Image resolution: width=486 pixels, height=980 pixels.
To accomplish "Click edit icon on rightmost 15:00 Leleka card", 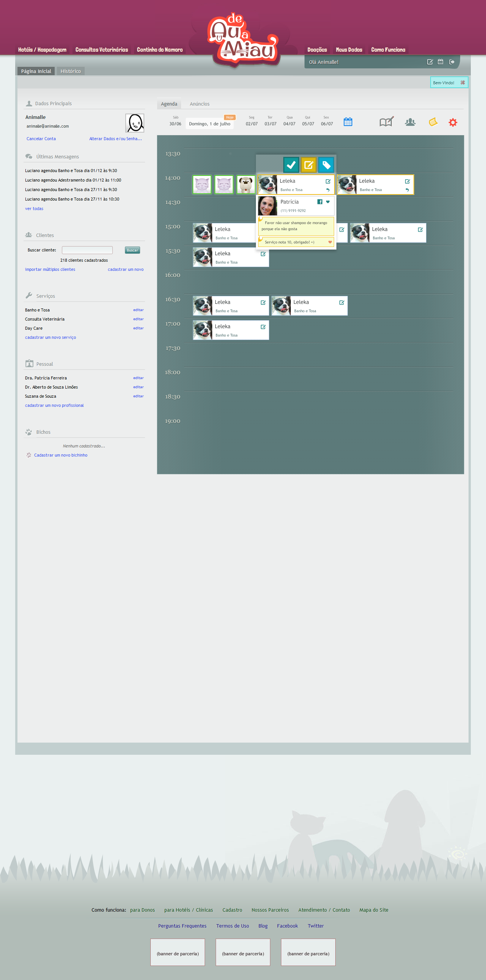I will [420, 229].
